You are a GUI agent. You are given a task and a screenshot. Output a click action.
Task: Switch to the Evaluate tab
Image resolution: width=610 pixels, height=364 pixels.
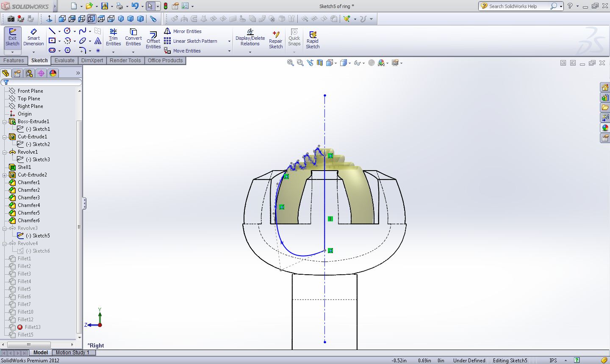coord(64,61)
